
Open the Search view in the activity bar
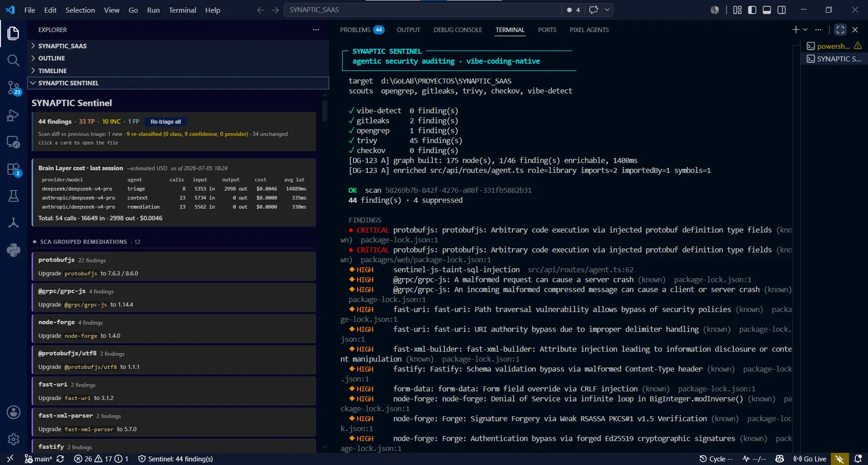coord(14,60)
